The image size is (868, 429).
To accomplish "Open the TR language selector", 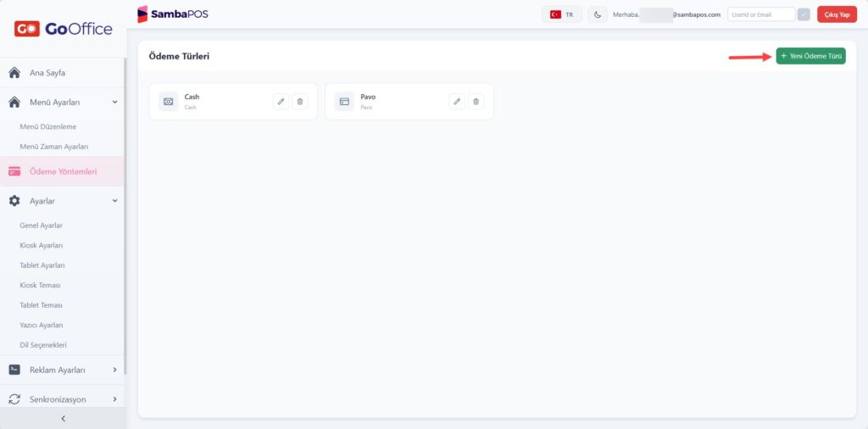I will point(562,14).
